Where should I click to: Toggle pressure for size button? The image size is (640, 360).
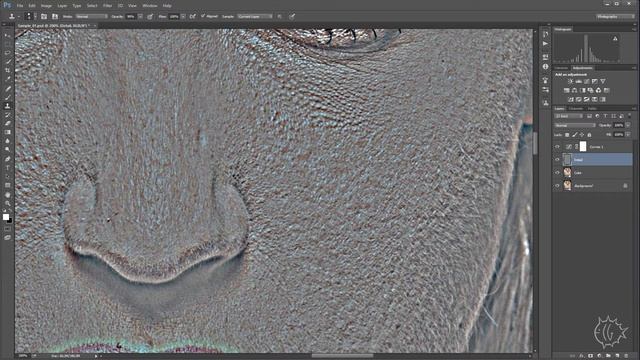tap(292, 16)
